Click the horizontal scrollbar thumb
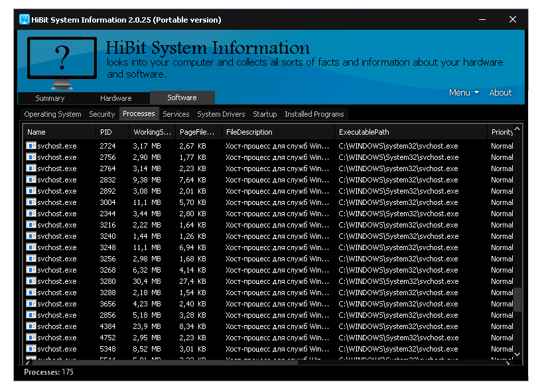540x392 pixels. [x=165, y=363]
